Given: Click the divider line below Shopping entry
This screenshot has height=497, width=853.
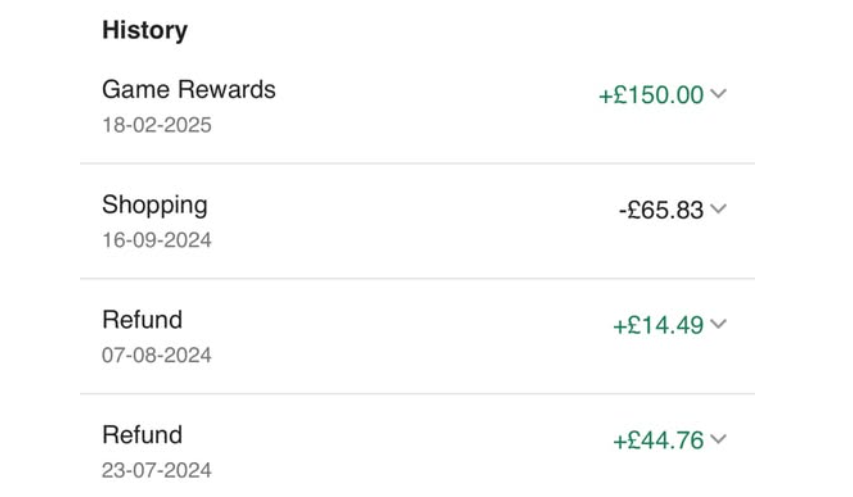Looking at the screenshot, I should [x=418, y=279].
